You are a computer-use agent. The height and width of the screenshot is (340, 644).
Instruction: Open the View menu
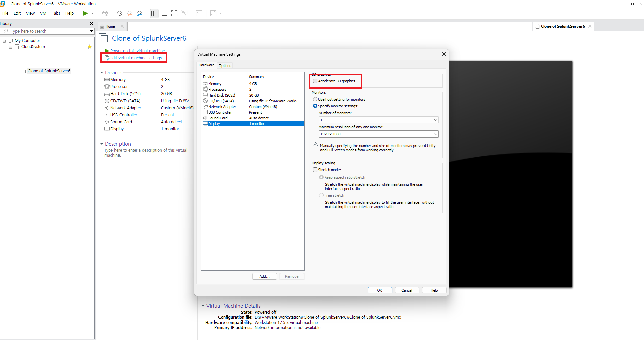(x=30, y=13)
